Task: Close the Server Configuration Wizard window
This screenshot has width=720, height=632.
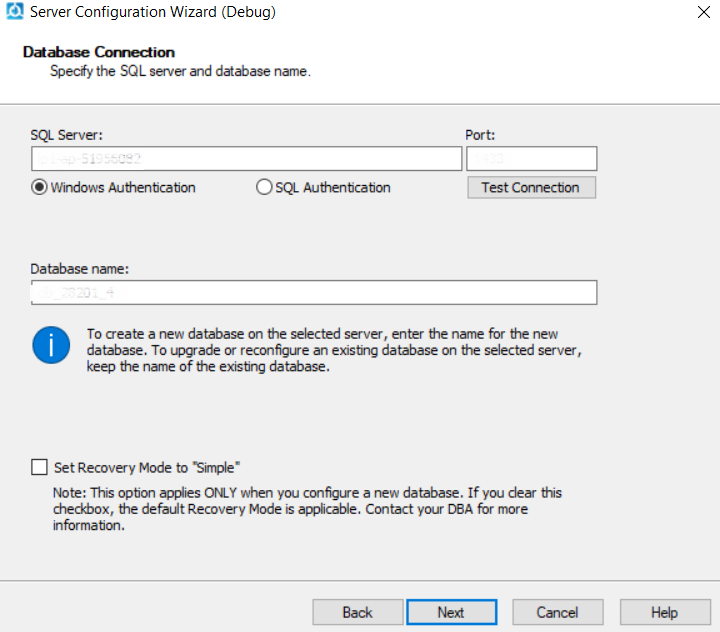Action: tap(704, 13)
